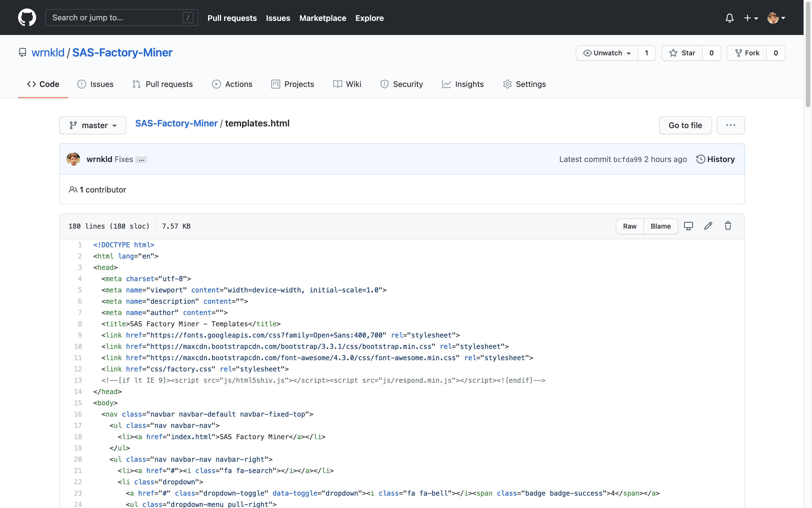Open the Projects tab
Viewport: 812px width, 508px height.
293,84
